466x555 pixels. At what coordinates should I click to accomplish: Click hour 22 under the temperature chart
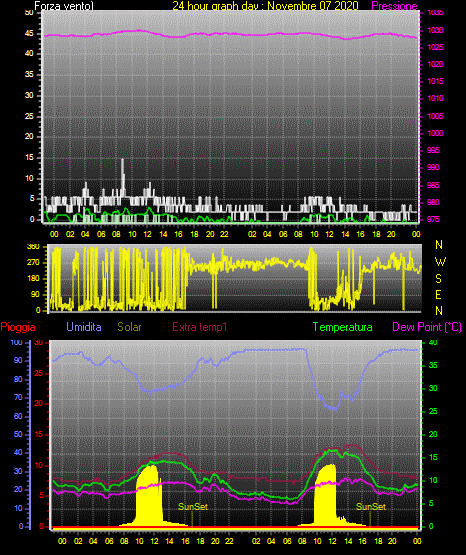tap(230, 541)
